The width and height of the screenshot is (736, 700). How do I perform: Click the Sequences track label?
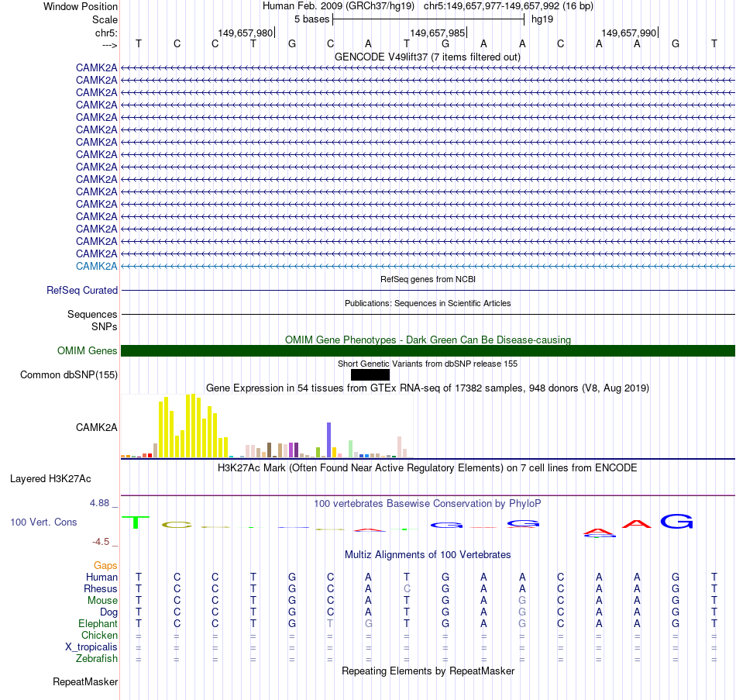pyautogui.click(x=92, y=314)
